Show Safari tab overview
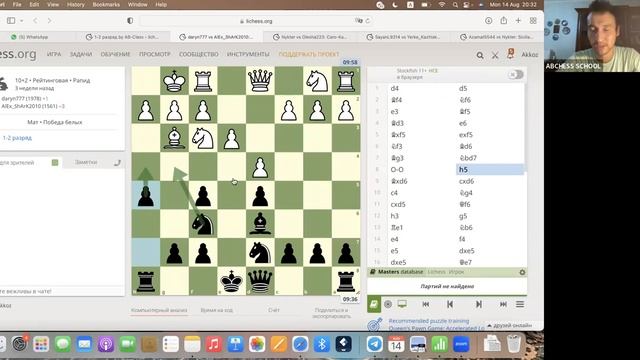This screenshot has width=640, height=360. 533,20
